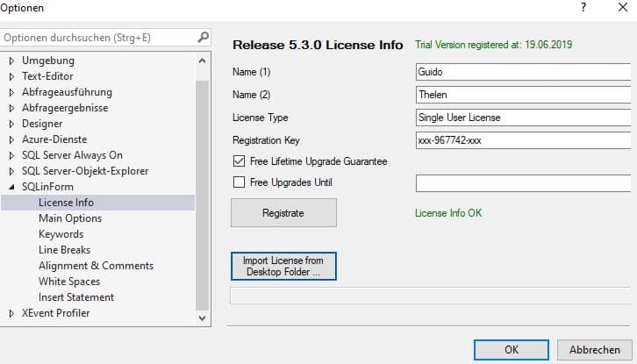The height and width of the screenshot is (364, 637).
Task: Click the 'License Type' label
Action: [260, 118]
